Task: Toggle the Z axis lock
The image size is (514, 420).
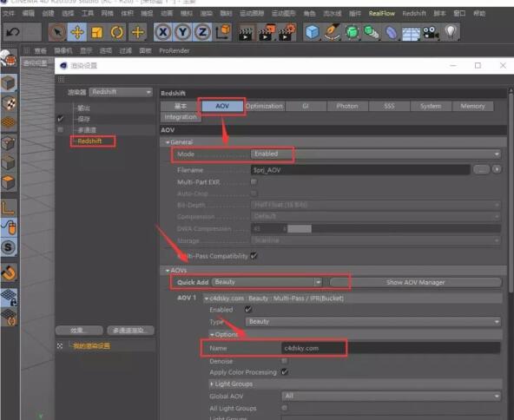Action: tap(202, 32)
